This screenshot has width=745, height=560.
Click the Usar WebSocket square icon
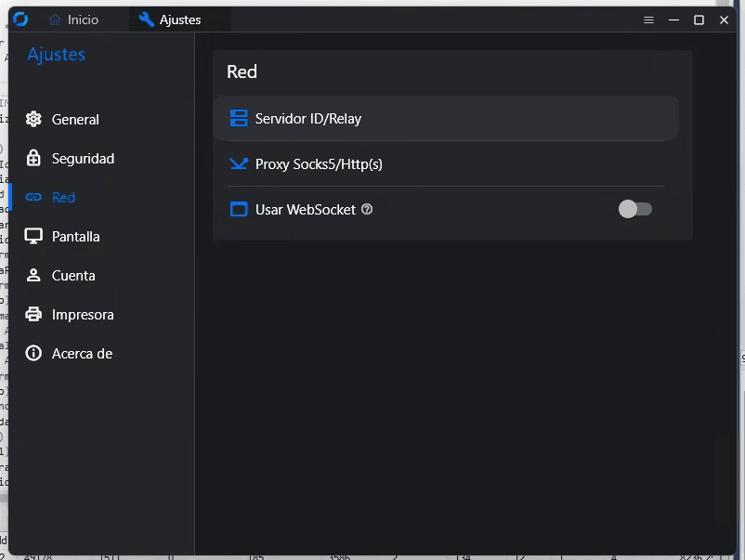click(x=239, y=209)
